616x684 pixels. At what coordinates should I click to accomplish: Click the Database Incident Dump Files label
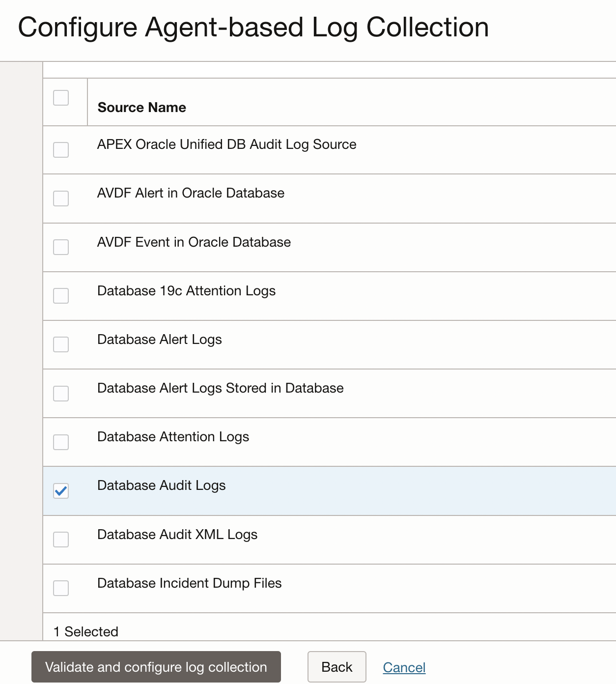(190, 583)
